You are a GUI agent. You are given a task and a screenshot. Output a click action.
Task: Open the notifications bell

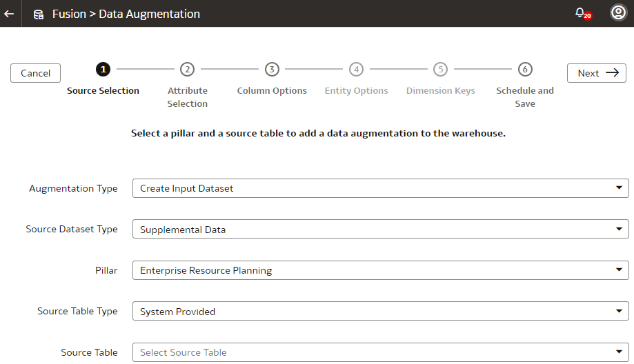click(580, 13)
